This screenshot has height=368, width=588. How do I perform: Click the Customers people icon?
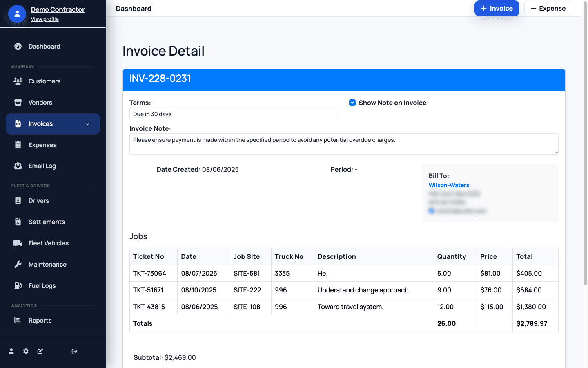point(18,81)
